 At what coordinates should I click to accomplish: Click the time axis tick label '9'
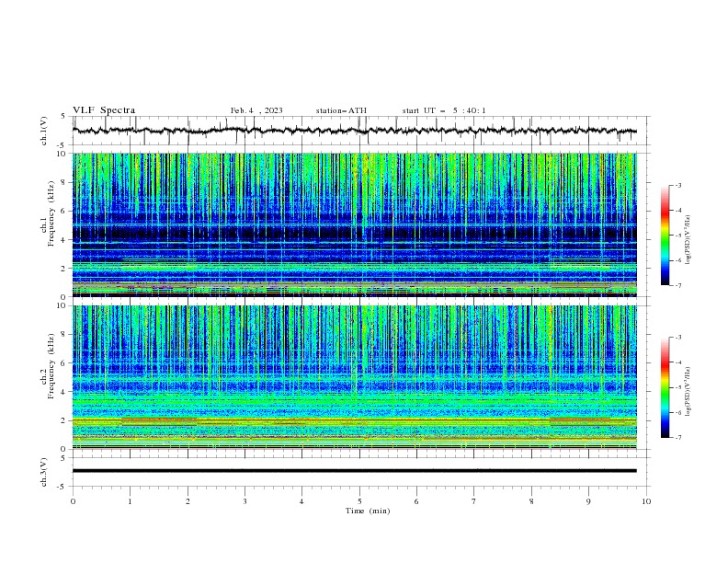click(x=588, y=501)
